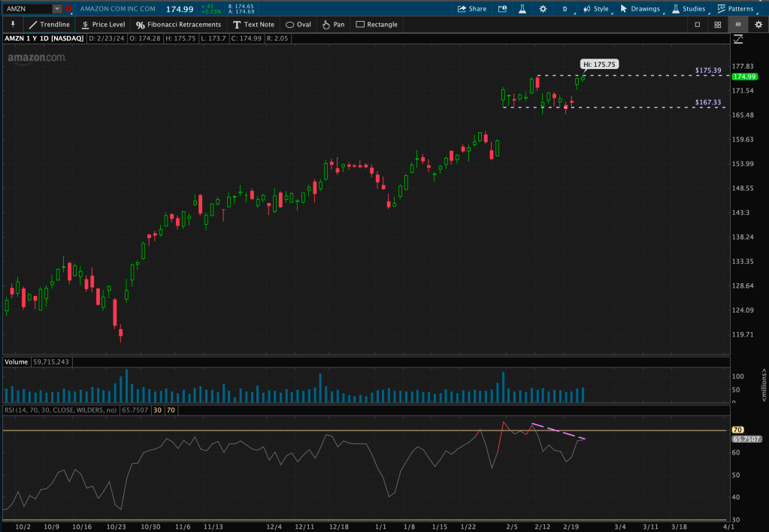Toggle the pin drawing toolbar button

coord(12,24)
